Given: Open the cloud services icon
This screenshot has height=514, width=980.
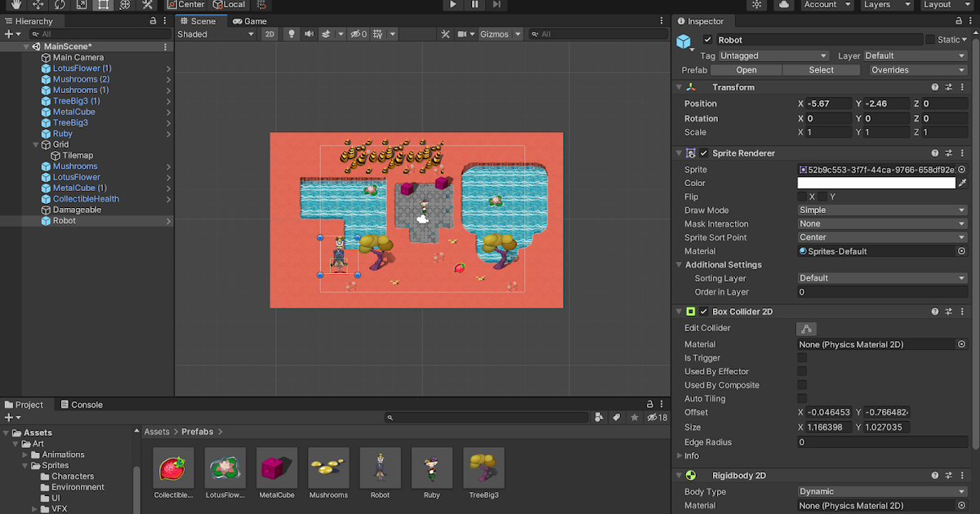Looking at the screenshot, I should 784,5.
